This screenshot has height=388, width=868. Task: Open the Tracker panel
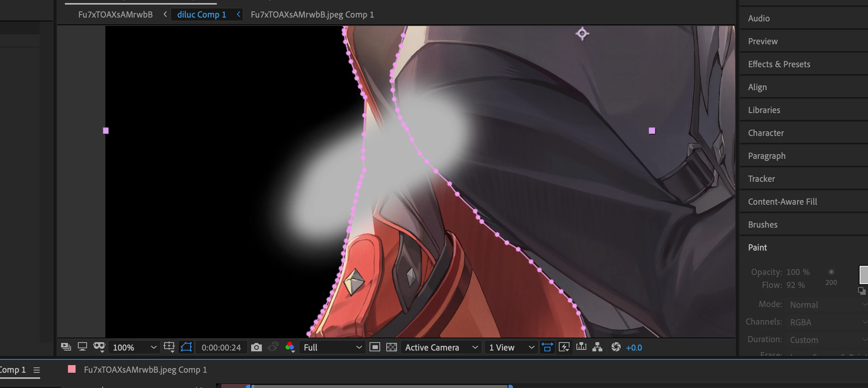(x=803, y=179)
